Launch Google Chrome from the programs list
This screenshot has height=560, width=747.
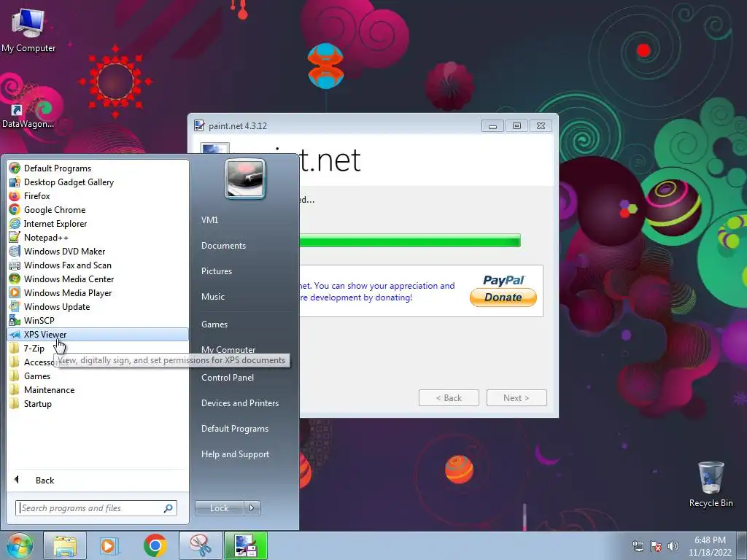pyautogui.click(x=98, y=209)
